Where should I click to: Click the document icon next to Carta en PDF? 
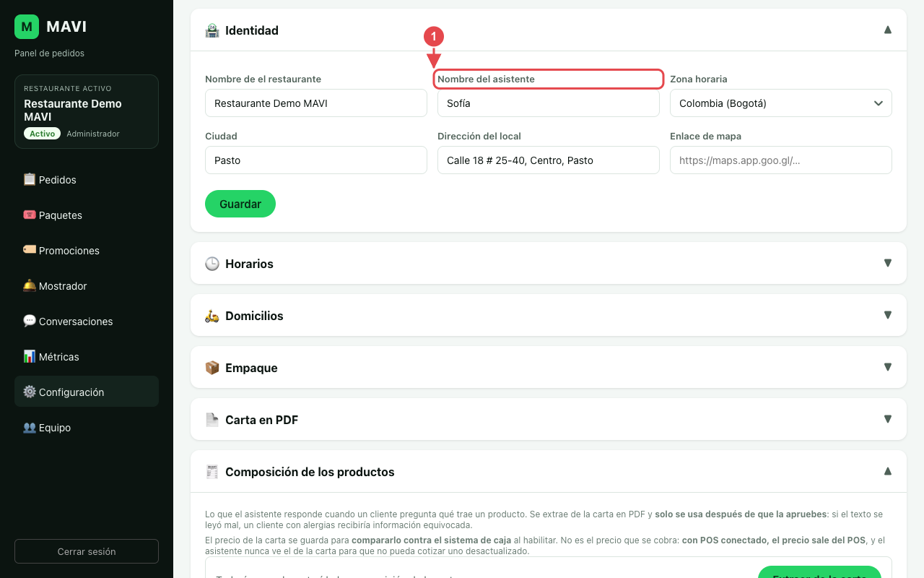click(212, 420)
